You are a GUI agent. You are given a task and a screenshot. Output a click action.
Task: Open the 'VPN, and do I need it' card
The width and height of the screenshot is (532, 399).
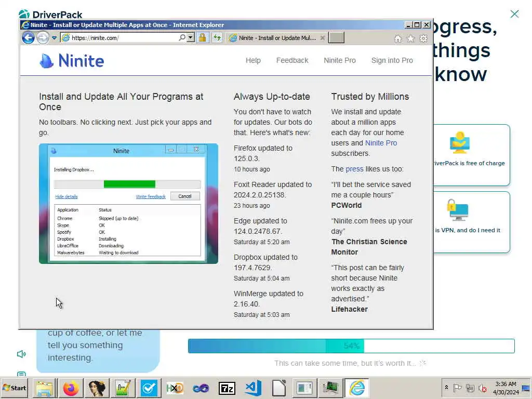click(472, 222)
